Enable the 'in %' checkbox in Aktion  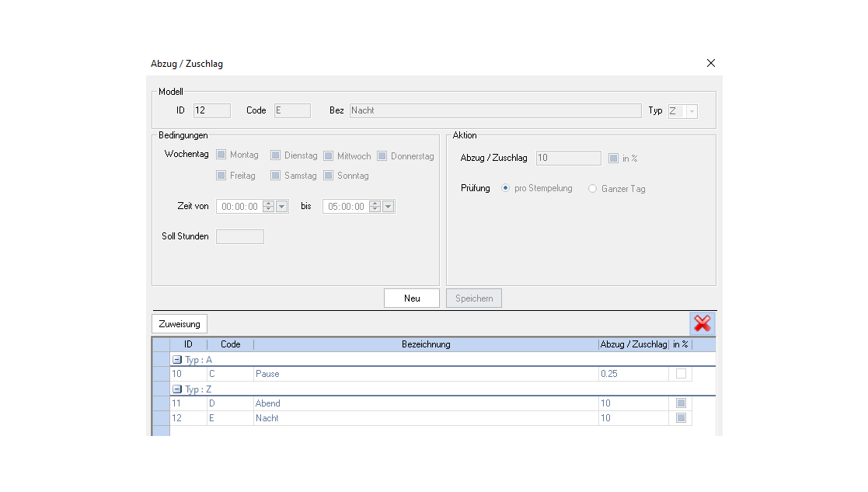tap(614, 159)
